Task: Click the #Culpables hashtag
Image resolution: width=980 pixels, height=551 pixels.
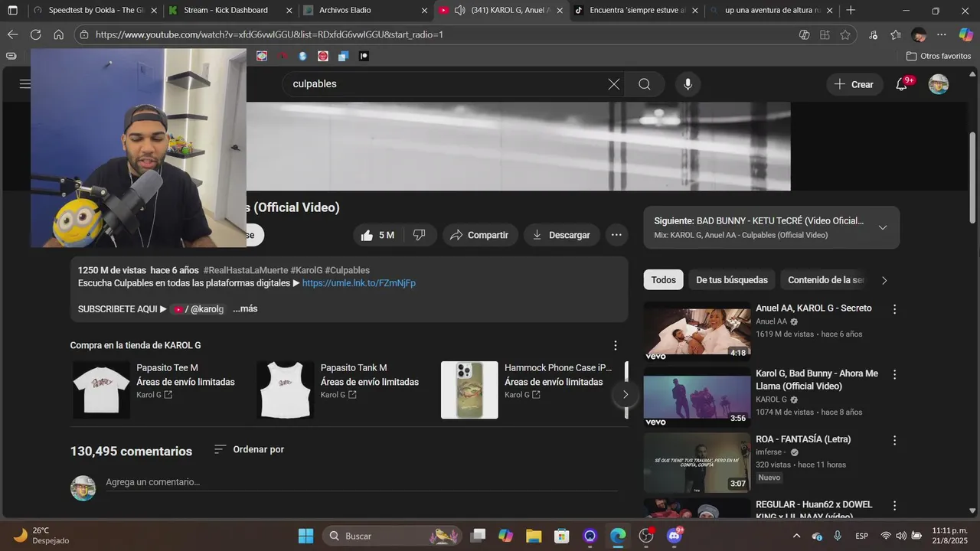Action: (x=348, y=270)
